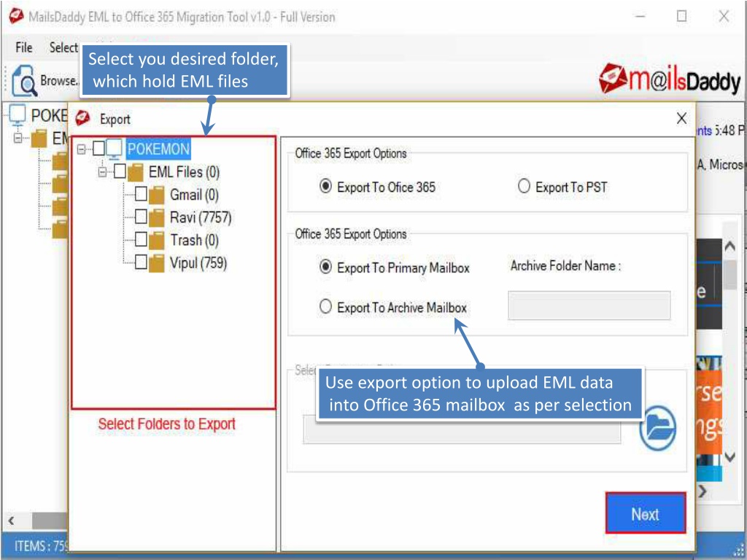Click the horizontal scroll left arrow
The width and height of the screenshot is (747, 560).
click(x=12, y=521)
